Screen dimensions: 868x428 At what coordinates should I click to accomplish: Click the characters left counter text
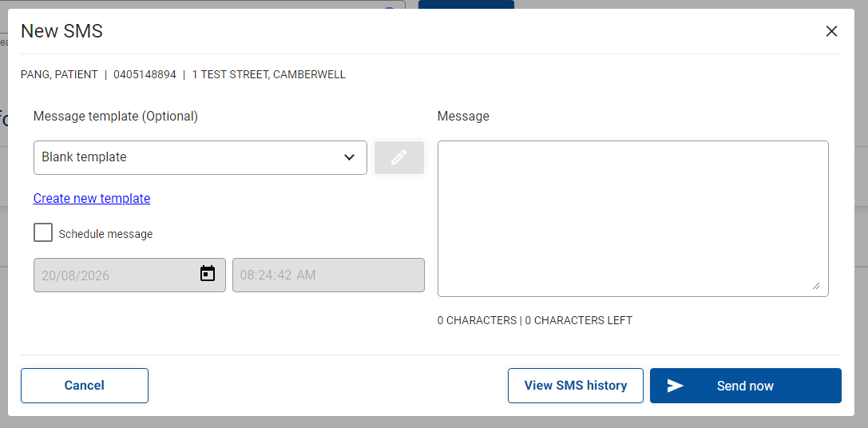[x=578, y=320]
